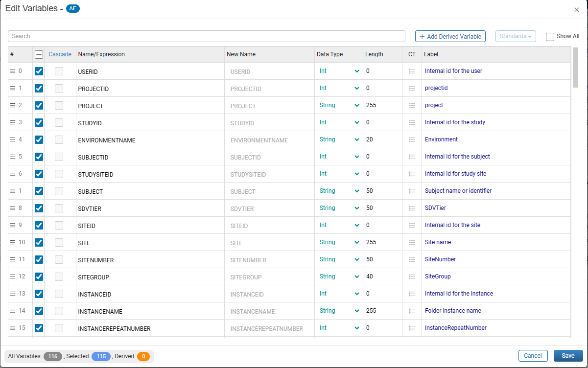Focus the Search variables input field

click(207, 36)
